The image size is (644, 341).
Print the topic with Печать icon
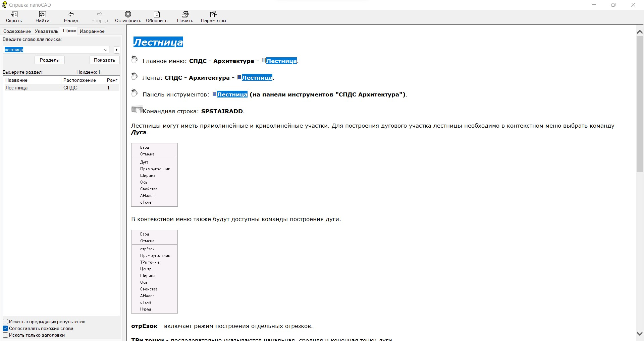(x=185, y=14)
